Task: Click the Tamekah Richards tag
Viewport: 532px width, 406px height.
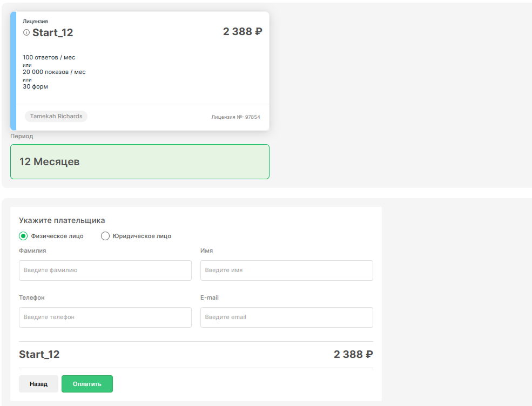Action: tap(56, 116)
